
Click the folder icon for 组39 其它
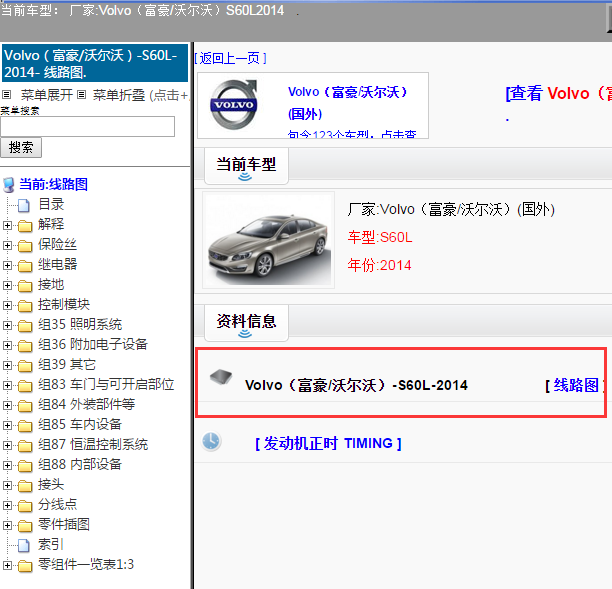coord(25,366)
